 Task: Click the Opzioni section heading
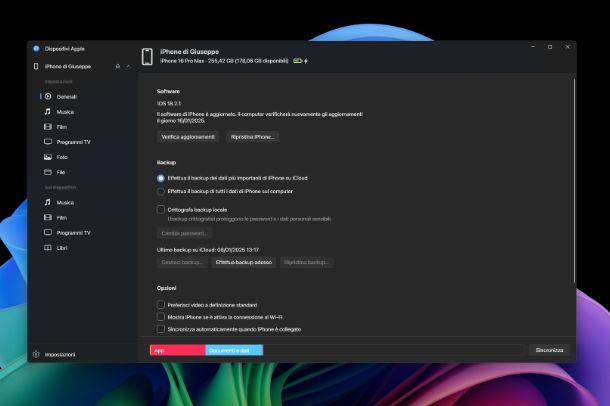click(x=167, y=288)
